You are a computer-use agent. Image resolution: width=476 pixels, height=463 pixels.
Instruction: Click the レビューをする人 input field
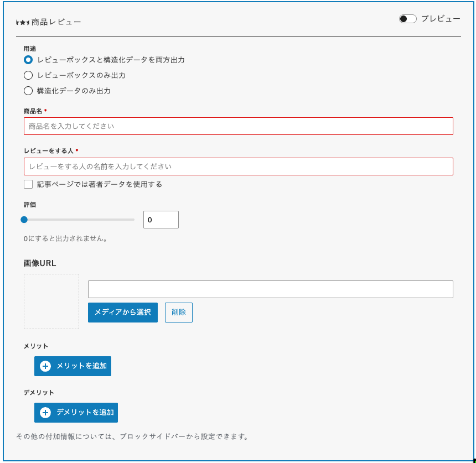pos(238,167)
